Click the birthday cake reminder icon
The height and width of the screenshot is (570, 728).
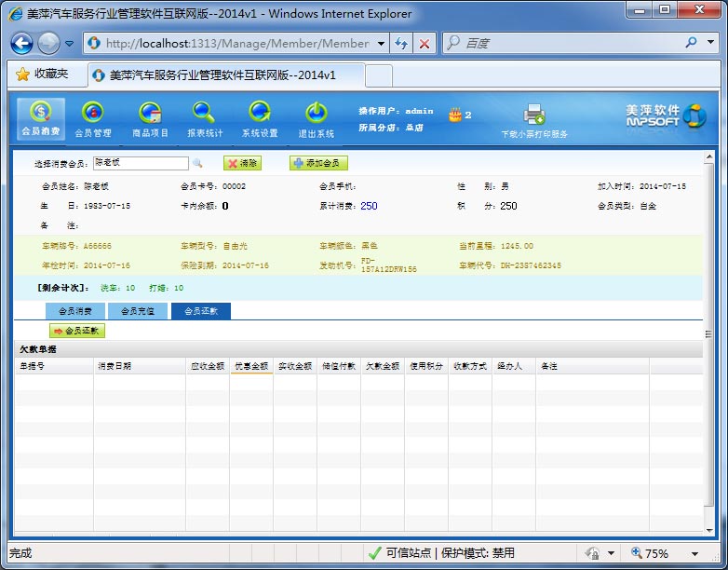pos(454,115)
